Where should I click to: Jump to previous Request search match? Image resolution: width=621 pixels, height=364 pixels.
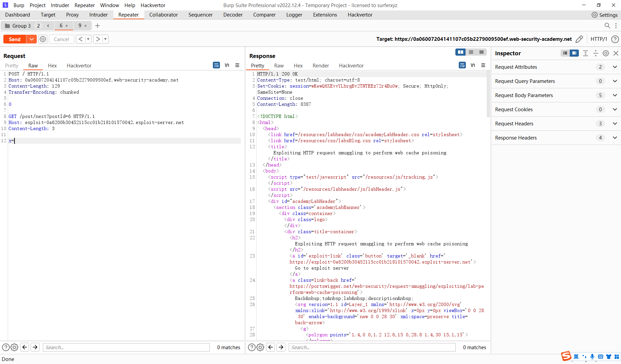pos(25,347)
